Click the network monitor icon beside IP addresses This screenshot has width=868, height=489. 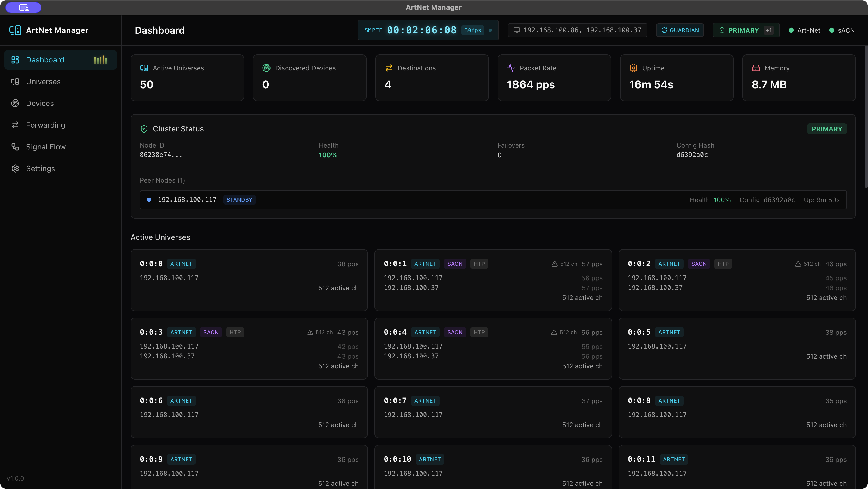[517, 30]
